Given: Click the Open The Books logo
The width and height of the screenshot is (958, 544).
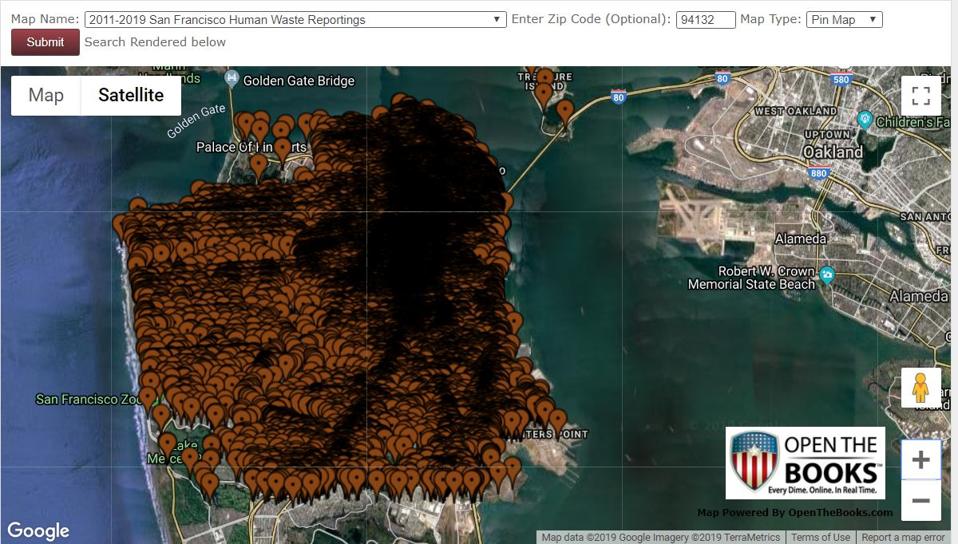Looking at the screenshot, I should (x=805, y=463).
